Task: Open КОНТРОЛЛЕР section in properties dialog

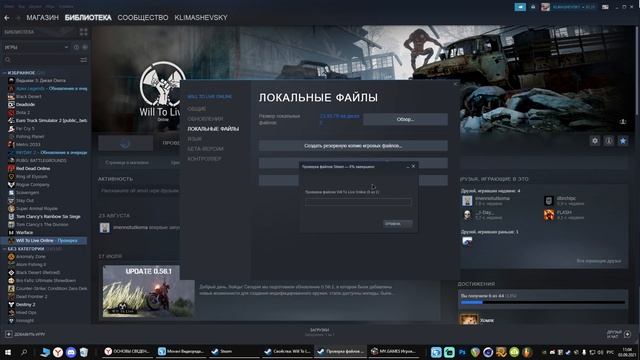Action: [204, 159]
